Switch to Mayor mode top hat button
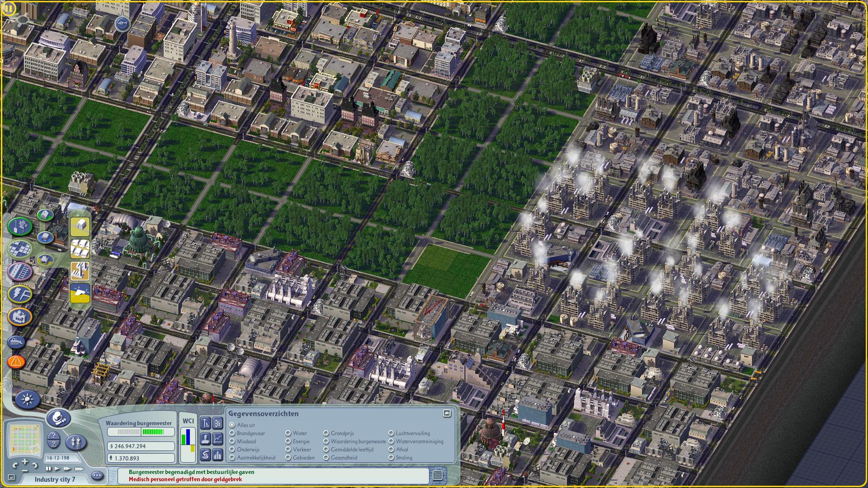868x488 pixels. click(59, 419)
